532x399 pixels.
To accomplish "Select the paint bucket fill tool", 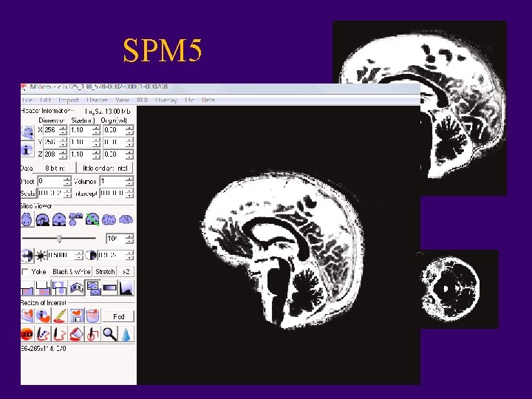I will pyautogui.click(x=76, y=334).
